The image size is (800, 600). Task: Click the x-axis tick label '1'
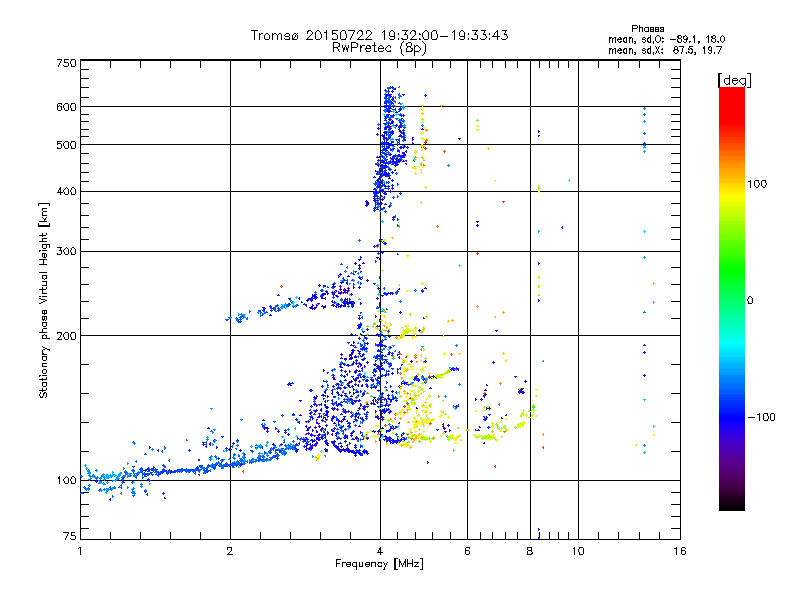point(80,551)
